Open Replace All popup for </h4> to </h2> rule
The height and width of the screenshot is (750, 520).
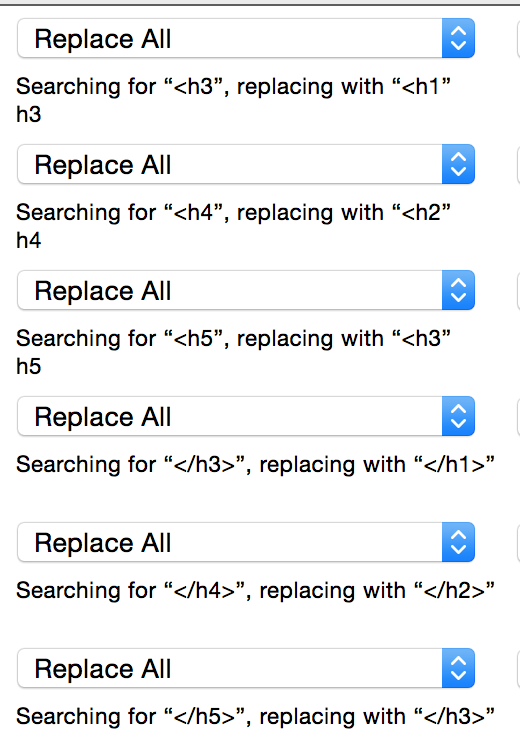point(246,542)
